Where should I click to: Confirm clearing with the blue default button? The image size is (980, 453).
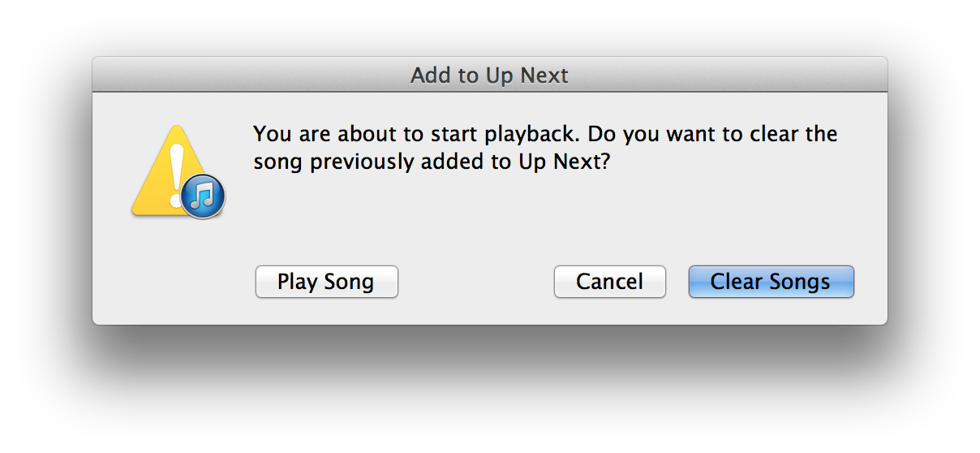coord(771,282)
